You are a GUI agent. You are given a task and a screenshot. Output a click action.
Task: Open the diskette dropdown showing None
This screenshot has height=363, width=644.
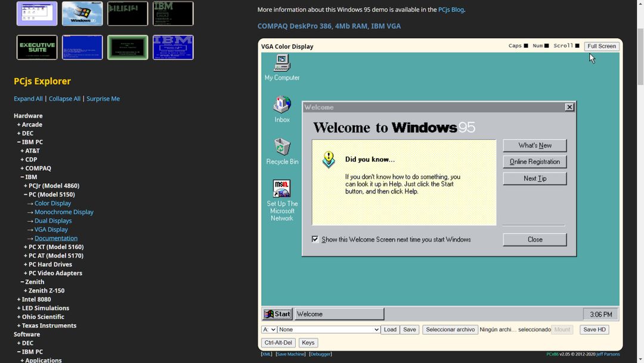(328, 329)
